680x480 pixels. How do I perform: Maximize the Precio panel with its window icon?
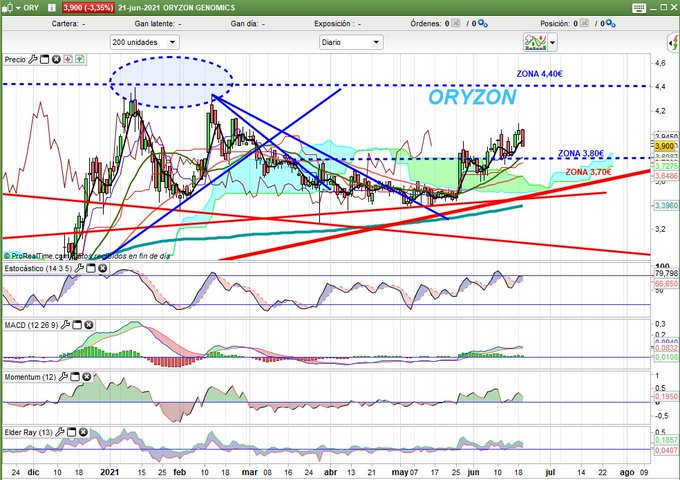coord(44,59)
